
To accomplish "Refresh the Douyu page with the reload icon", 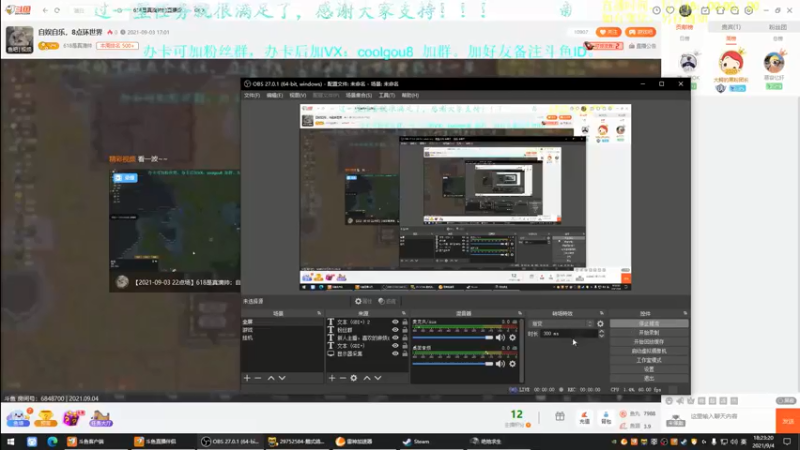I will (57, 10).
